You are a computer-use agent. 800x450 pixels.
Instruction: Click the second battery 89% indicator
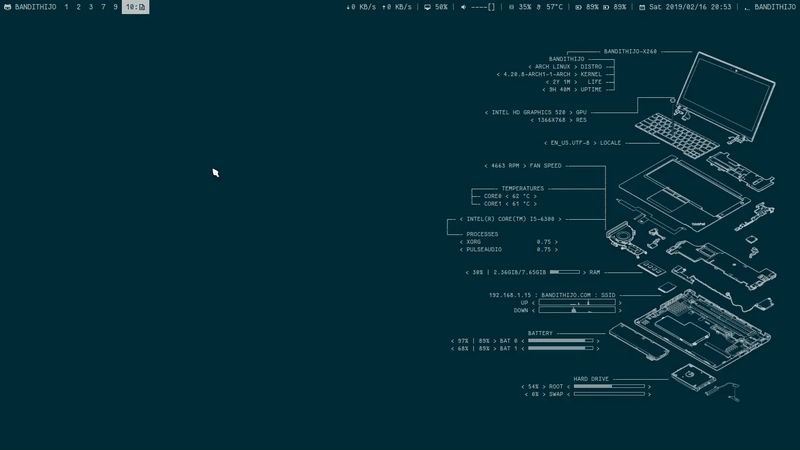point(615,7)
